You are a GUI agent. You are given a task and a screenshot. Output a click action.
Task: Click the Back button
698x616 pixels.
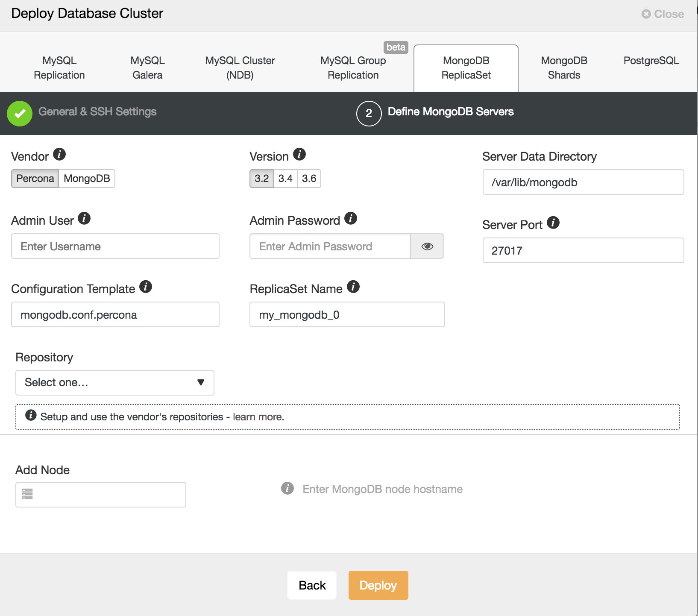coord(312,585)
